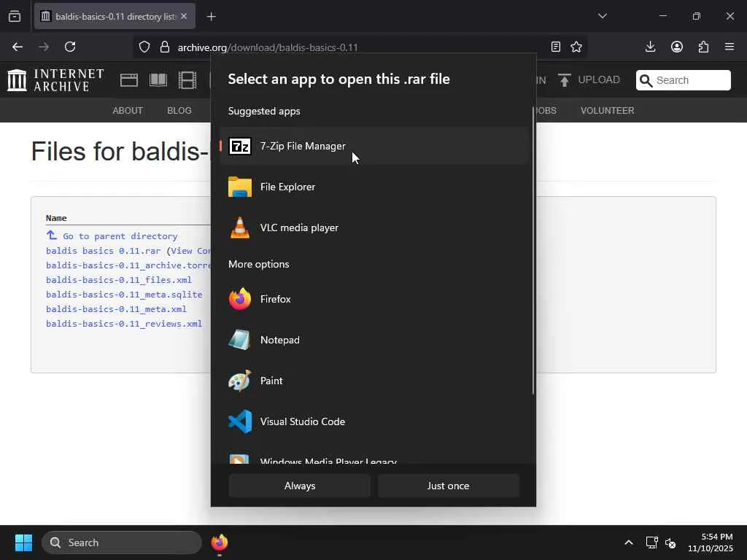Image resolution: width=747 pixels, height=560 pixels.
Task: Open Internet Archive web icon
Action: click(128, 80)
